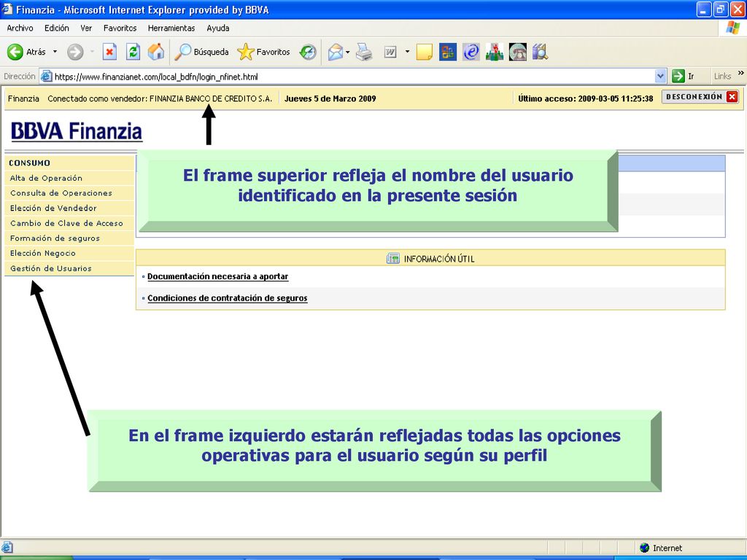This screenshot has height=560, width=747.
Task: Open the address bar dropdown
Action: (660, 76)
